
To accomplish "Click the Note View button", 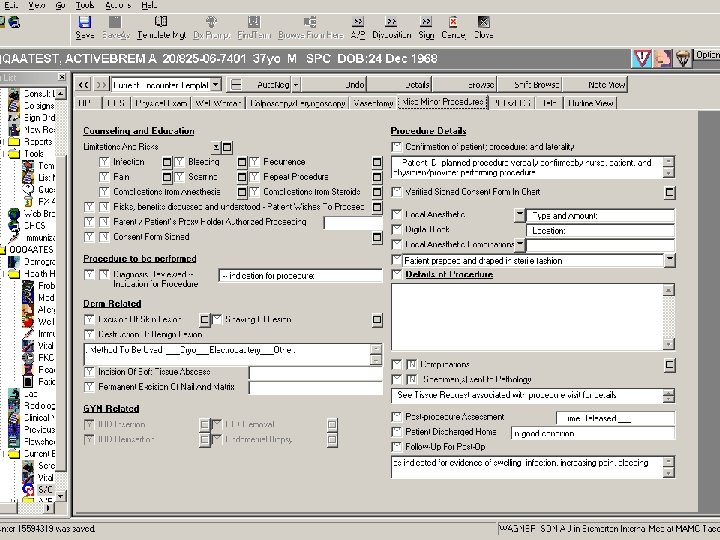I will [595, 85].
